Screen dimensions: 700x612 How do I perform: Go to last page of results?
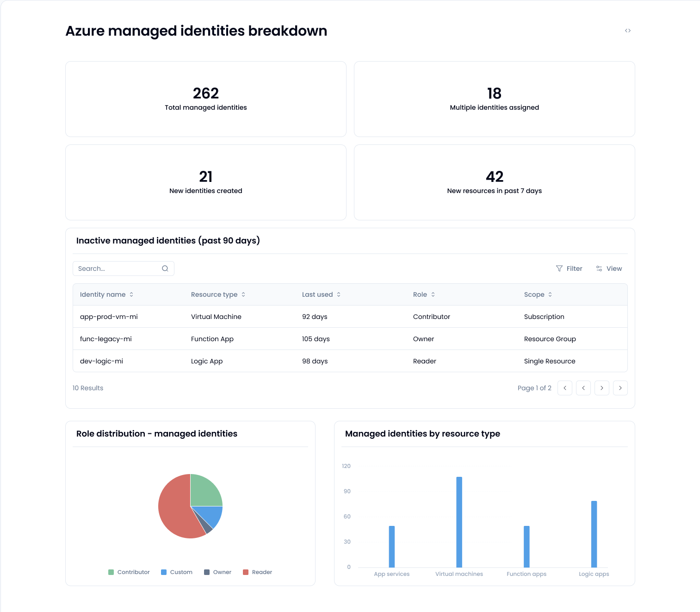point(620,388)
